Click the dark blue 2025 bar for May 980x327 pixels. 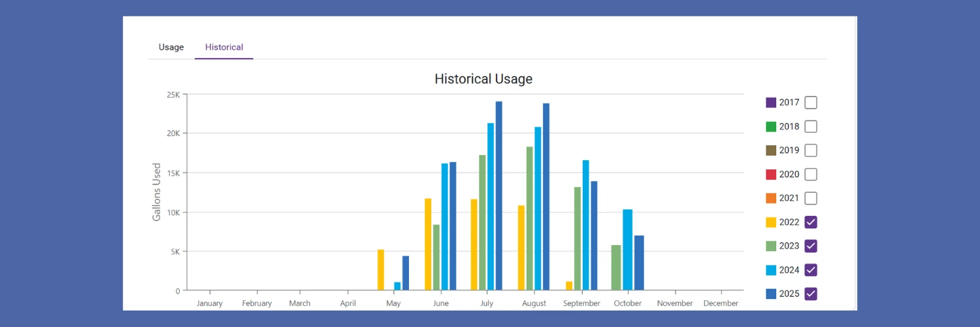pos(406,273)
